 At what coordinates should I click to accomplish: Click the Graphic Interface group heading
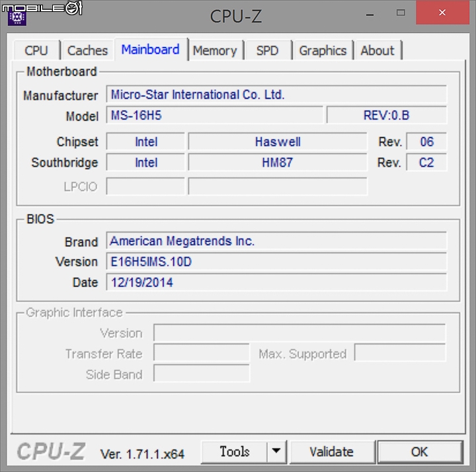tap(74, 313)
